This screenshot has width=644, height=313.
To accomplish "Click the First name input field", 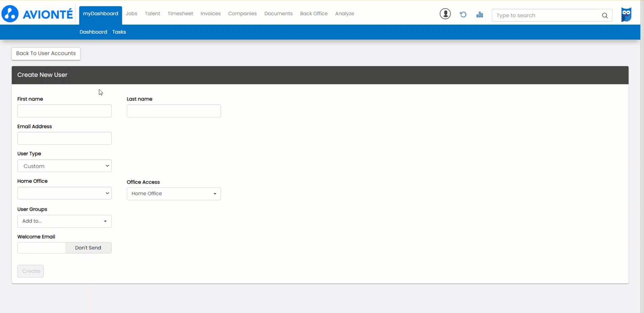I will tap(64, 111).
